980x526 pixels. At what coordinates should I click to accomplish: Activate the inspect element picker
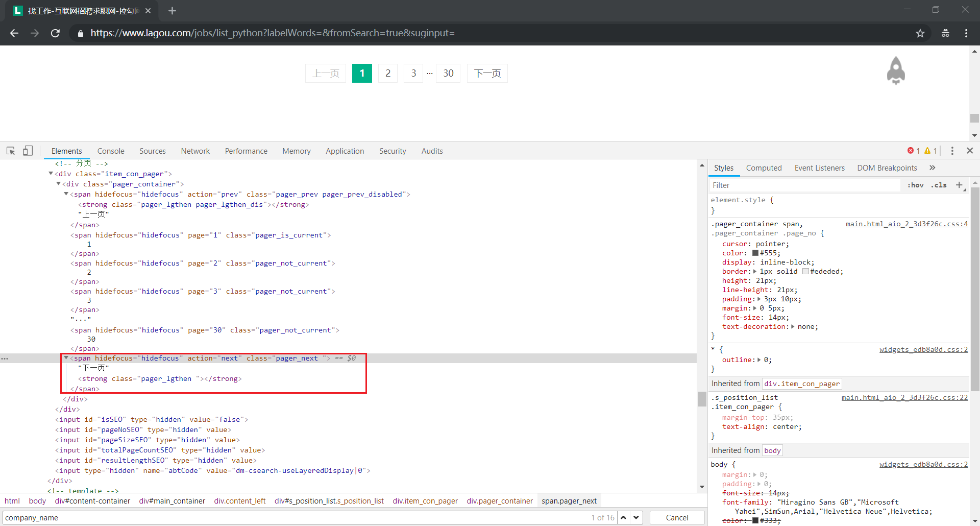(x=11, y=151)
